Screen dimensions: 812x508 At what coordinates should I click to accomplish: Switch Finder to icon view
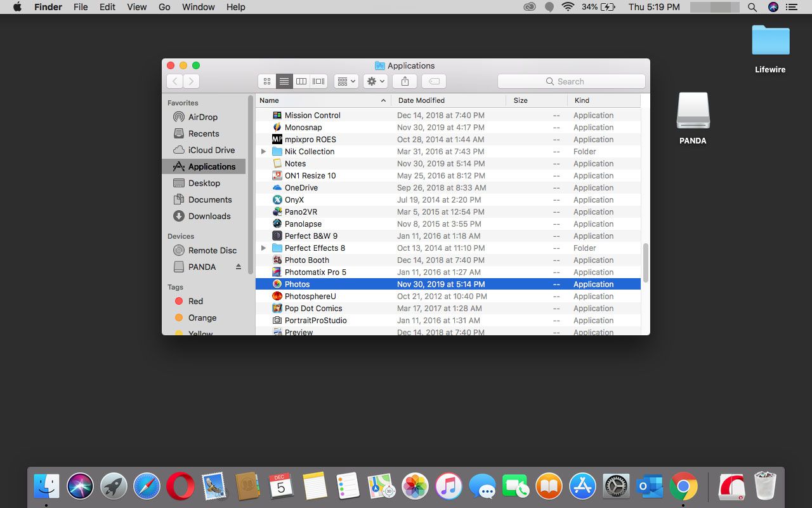click(267, 81)
